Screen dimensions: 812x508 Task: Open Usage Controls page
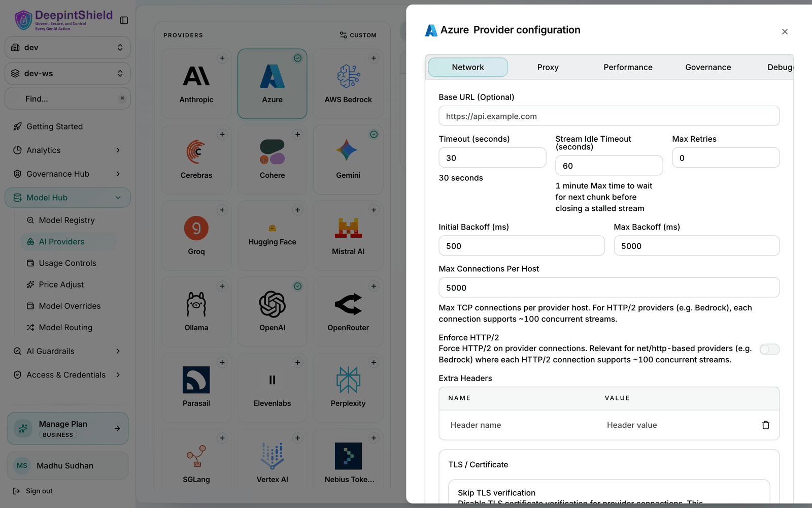click(x=69, y=263)
